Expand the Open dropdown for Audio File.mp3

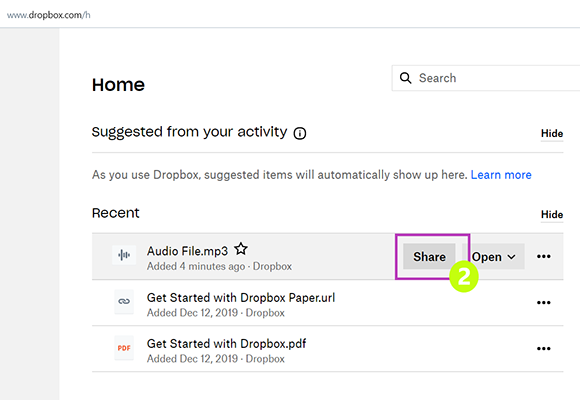[493, 256]
